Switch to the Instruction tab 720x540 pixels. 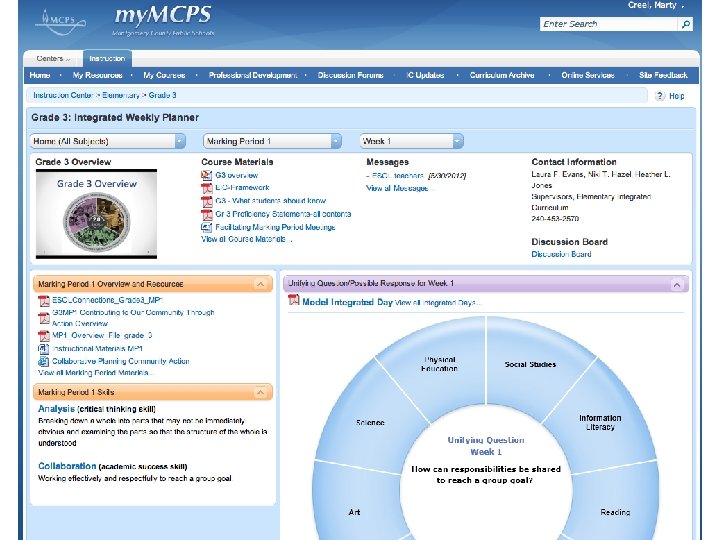tap(107, 59)
